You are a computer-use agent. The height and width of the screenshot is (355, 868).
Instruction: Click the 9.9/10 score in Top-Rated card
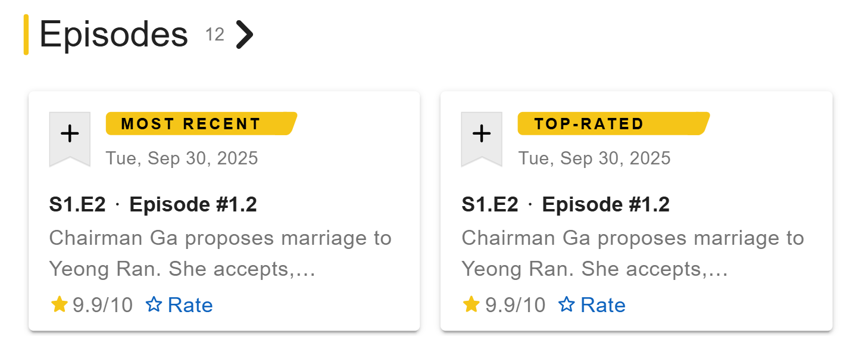(x=515, y=306)
